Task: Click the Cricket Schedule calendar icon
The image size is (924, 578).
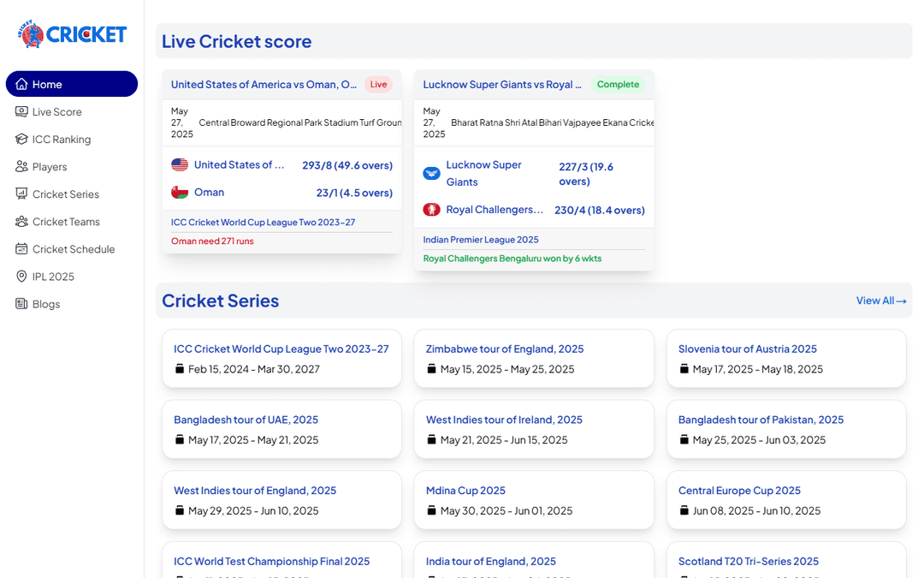Action: pyautogui.click(x=21, y=249)
